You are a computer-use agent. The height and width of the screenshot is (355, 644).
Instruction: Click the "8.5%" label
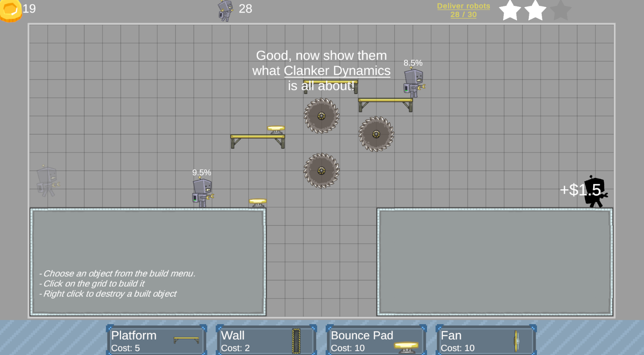coord(413,63)
